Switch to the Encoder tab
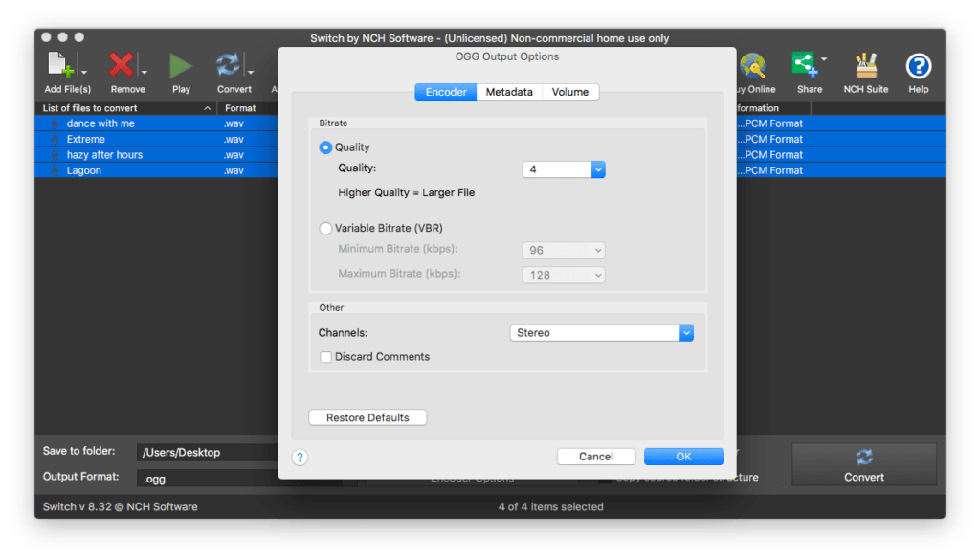The height and width of the screenshot is (560, 980). pos(446,92)
